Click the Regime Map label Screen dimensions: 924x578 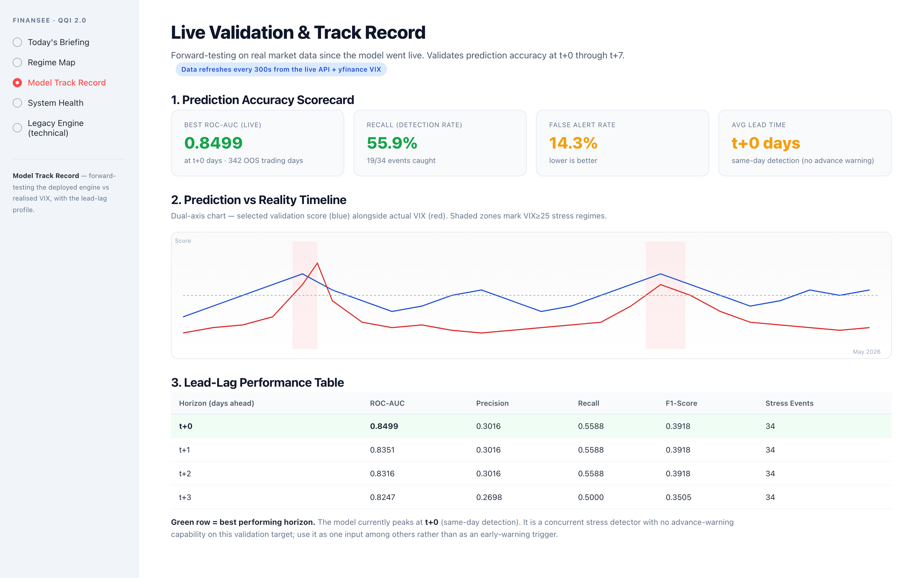coord(52,62)
